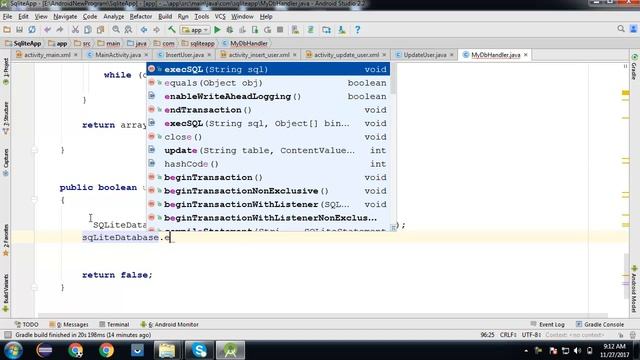Open the Messages tool window
Screen dimensions: 640x360
tap(69, 324)
